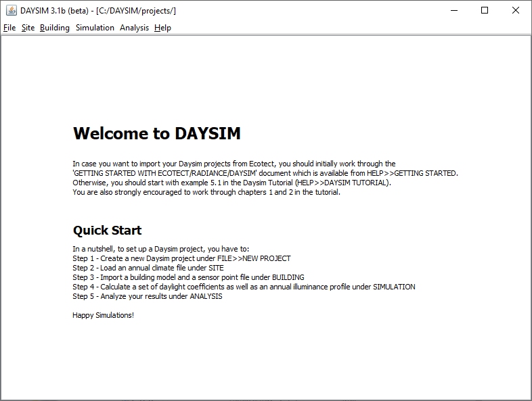Close the DAYSIM window
Viewport: 532px width, 401px height.
click(515, 11)
